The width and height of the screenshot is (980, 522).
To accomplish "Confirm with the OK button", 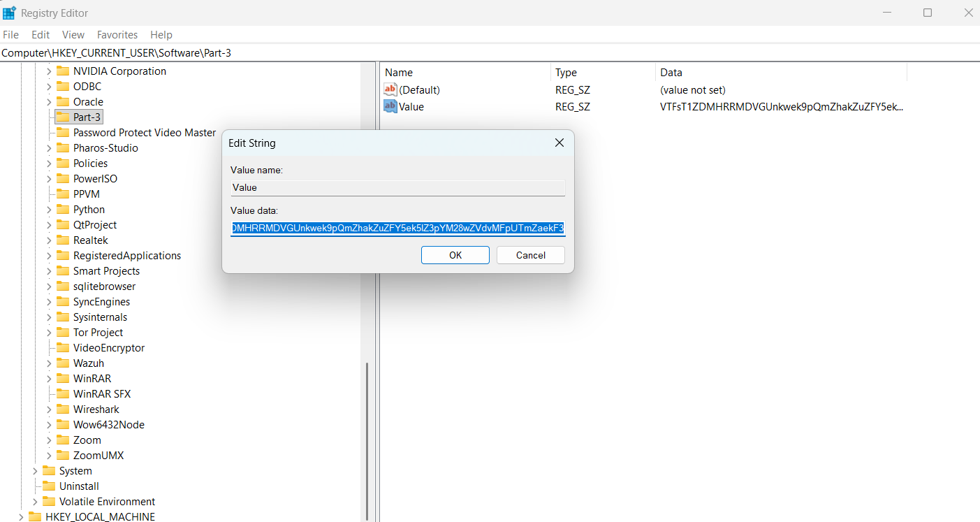I will (455, 255).
